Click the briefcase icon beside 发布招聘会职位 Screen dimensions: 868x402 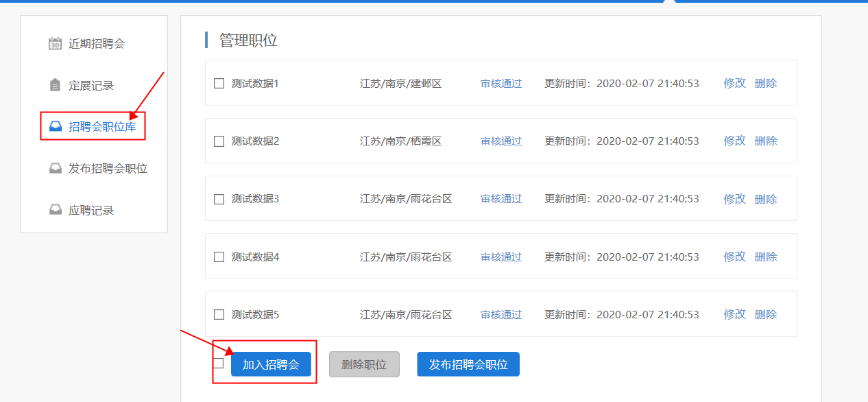coord(56,168)
